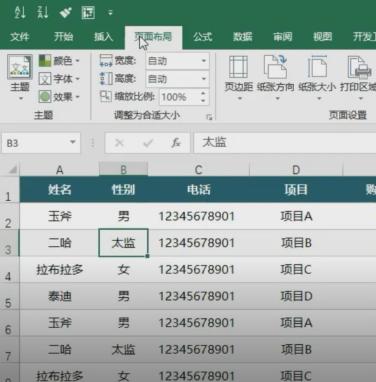Switch to the 数据 tab
376x382 pixels.
242,37
